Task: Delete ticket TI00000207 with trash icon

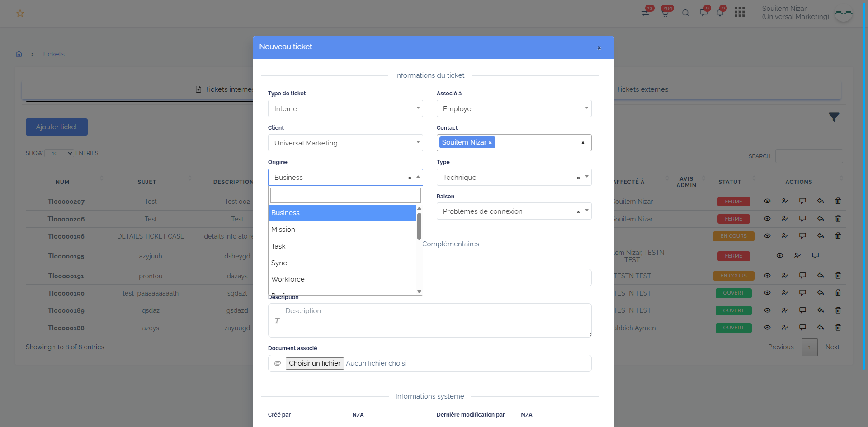Action: coord(838,201)
